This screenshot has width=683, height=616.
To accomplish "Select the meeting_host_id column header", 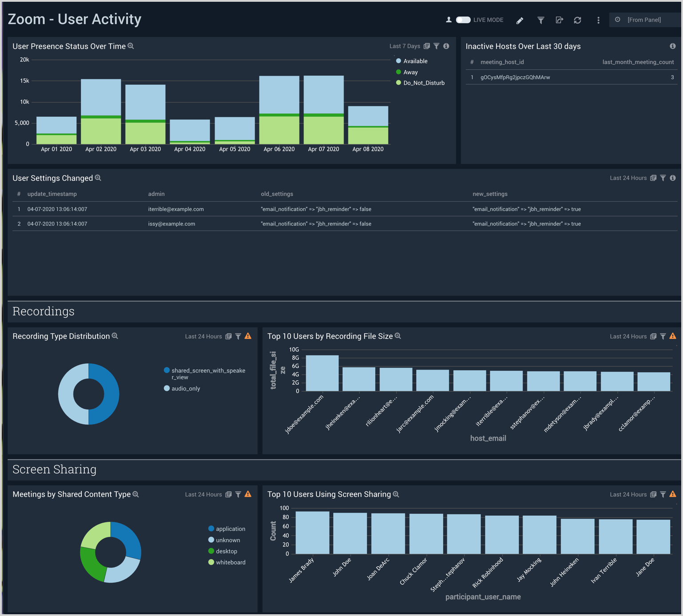I will point(502,62).
